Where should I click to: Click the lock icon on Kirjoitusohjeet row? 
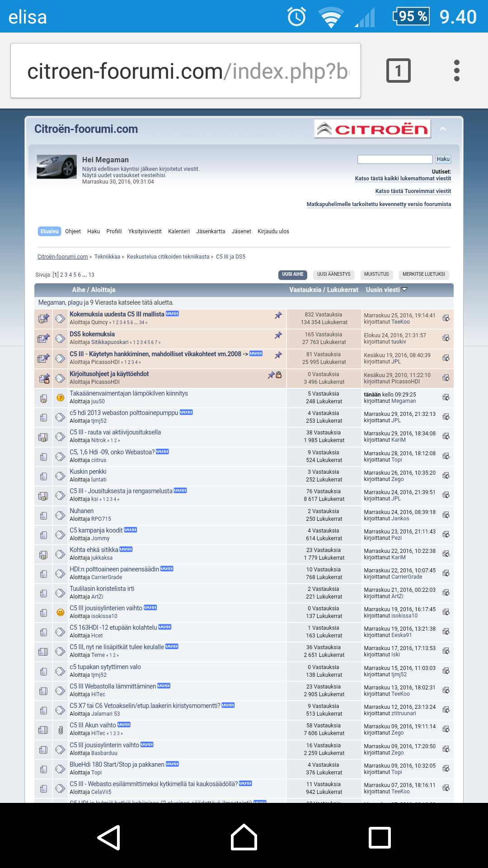(279, 375)
